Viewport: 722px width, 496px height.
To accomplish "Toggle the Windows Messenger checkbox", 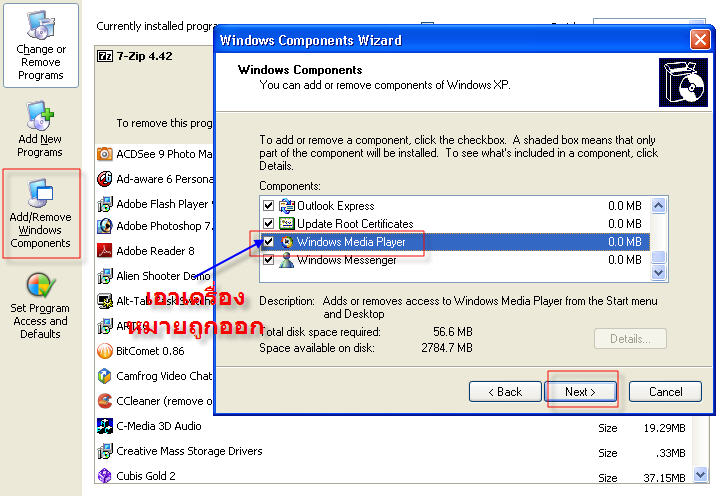I will 268,260.
